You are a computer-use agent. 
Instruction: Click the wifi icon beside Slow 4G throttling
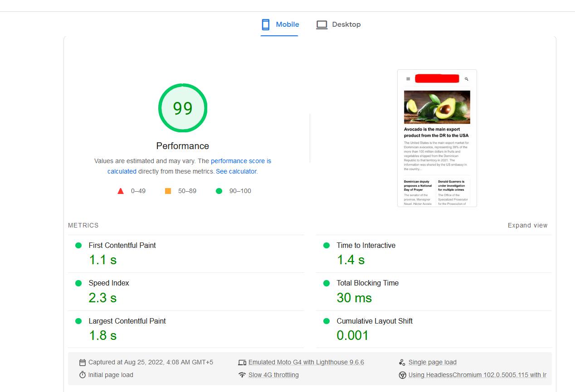pos(242,375)
